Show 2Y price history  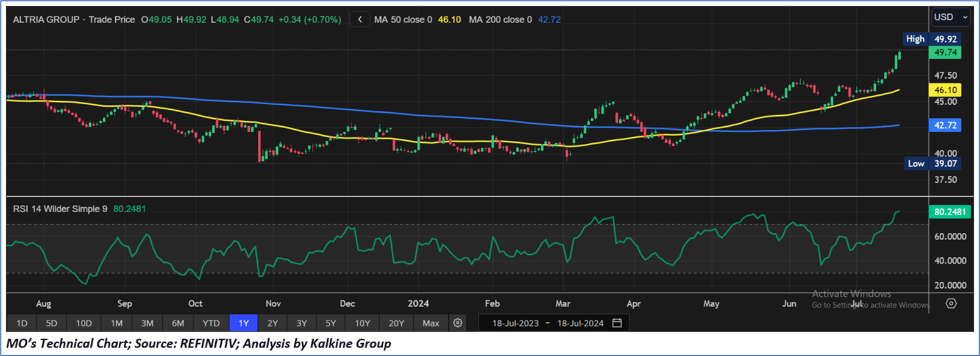click(x=272, y=323)
